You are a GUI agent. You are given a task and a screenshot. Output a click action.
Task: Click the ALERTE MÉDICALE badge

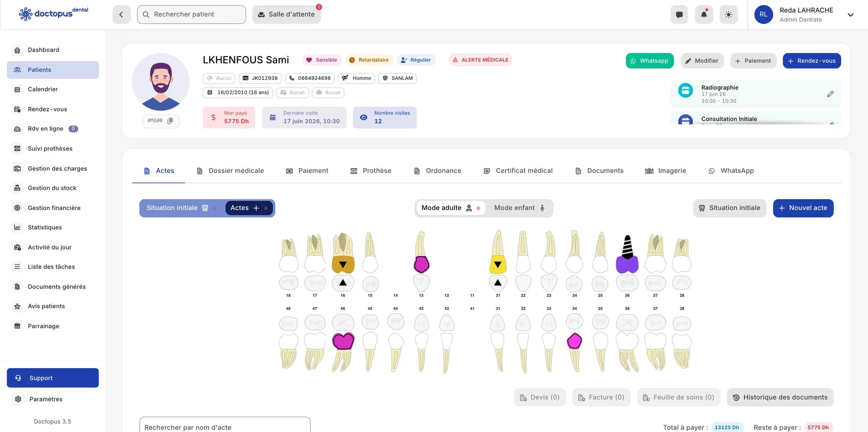480,60
